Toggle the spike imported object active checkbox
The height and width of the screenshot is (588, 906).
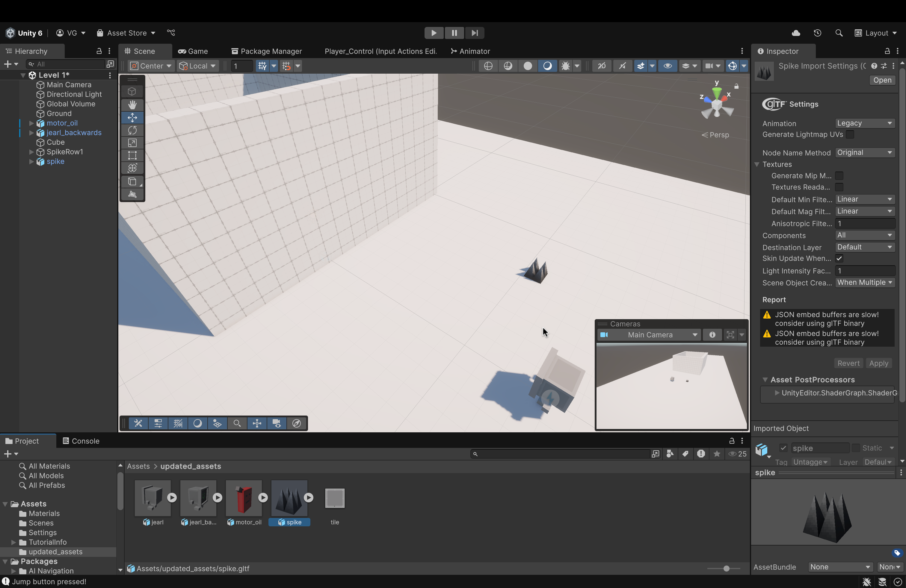tap(783, 448)
